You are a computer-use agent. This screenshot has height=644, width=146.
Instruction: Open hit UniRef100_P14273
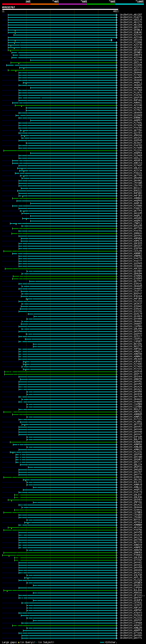pyautogui.click(x=131, y=17)
